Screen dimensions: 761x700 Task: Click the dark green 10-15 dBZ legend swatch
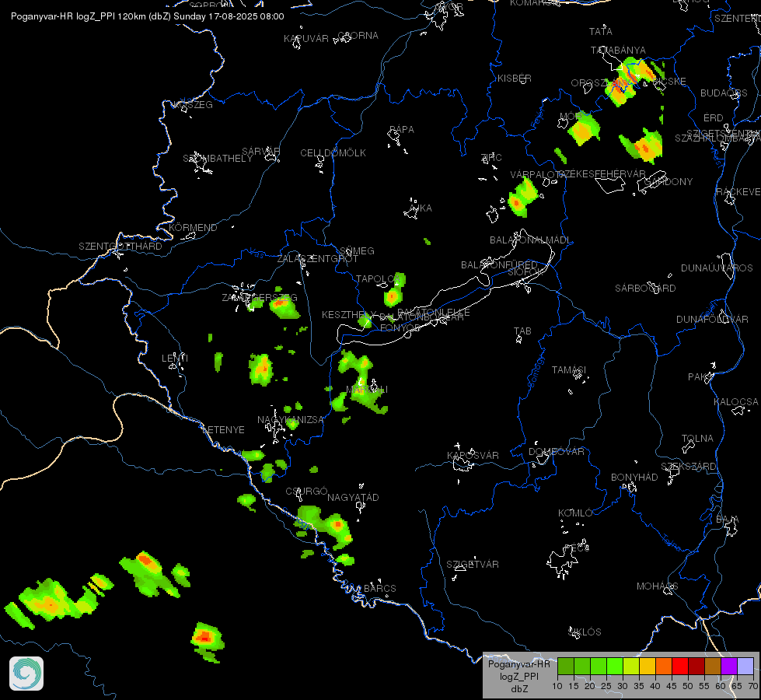tap(565, 667)
